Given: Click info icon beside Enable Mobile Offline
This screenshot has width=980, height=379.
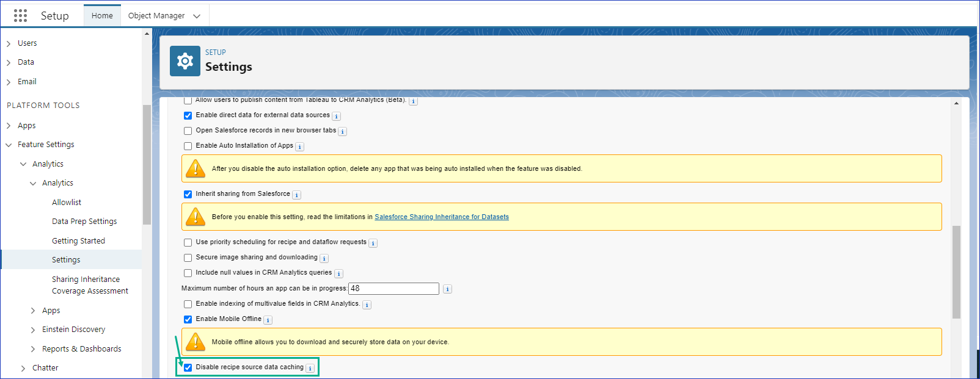Looking at the screenshot, I should pyautogui.click(x=268, y=320).
